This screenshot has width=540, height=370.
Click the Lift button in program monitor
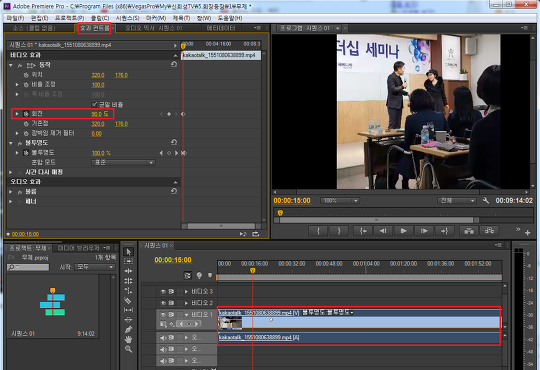pyautogui.click(x=469, y=231)
